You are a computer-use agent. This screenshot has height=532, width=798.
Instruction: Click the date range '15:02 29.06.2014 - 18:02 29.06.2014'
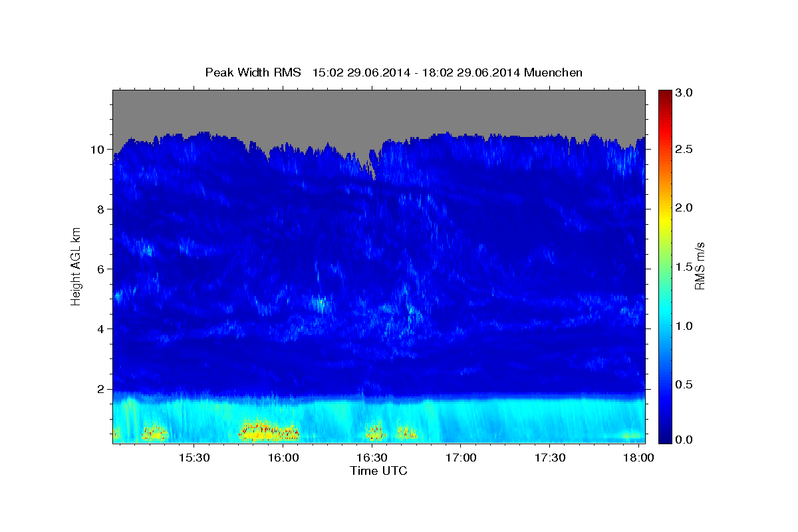tap(416, 72)
